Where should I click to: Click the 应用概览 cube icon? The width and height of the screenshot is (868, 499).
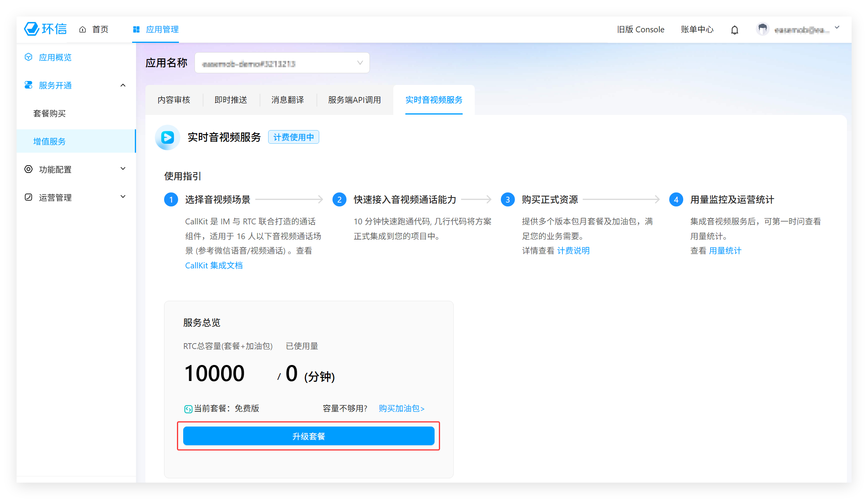coord(28,57)
